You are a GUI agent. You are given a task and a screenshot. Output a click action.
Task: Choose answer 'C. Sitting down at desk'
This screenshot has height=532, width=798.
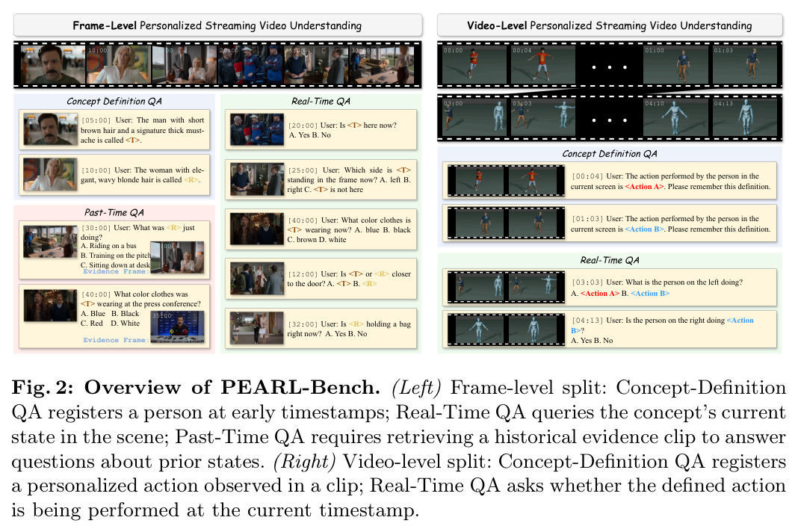tap(116, 265)
